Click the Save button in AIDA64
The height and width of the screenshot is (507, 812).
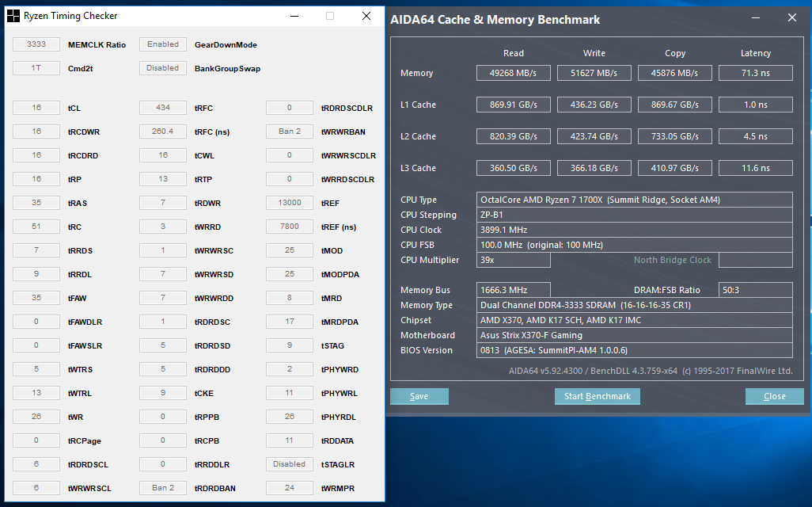[419, 396]
